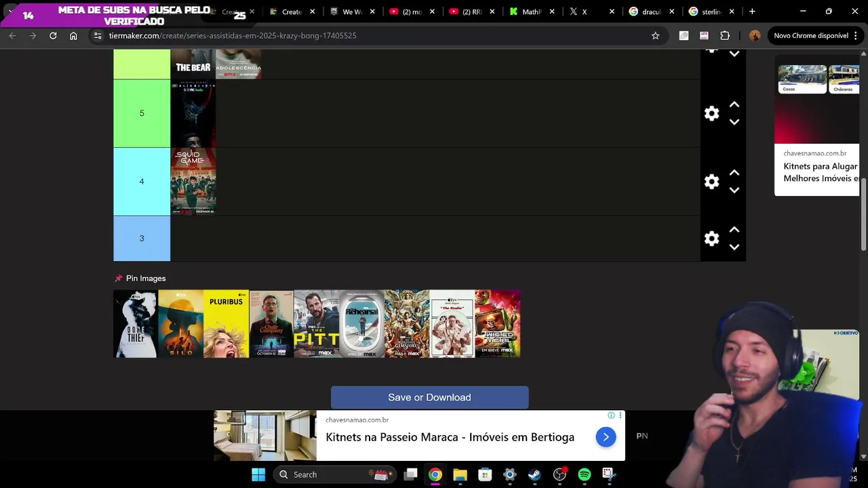Viewport: 868px width, 488px height.
Task: Go to browser home page
Action: tap(73, 35)
